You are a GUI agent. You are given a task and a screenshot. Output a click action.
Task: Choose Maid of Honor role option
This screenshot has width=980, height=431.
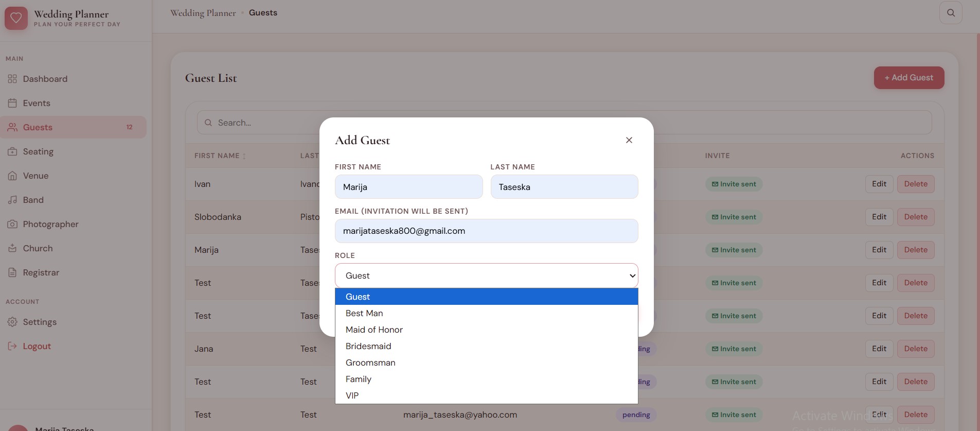(x=374, y=330)
